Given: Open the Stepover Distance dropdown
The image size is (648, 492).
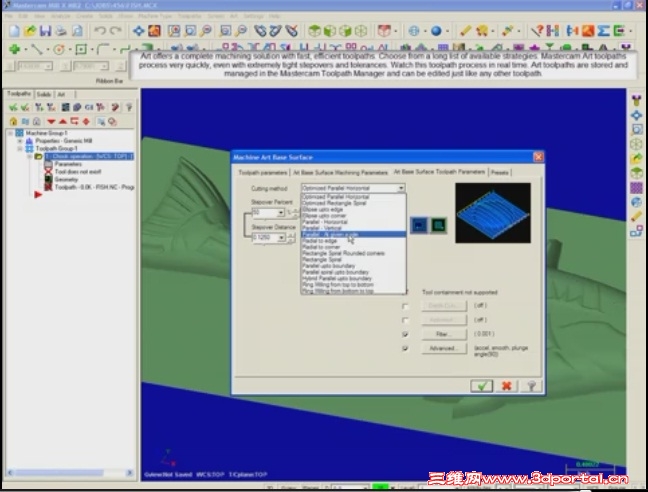Looking at the screenshot, I should 281,238.
